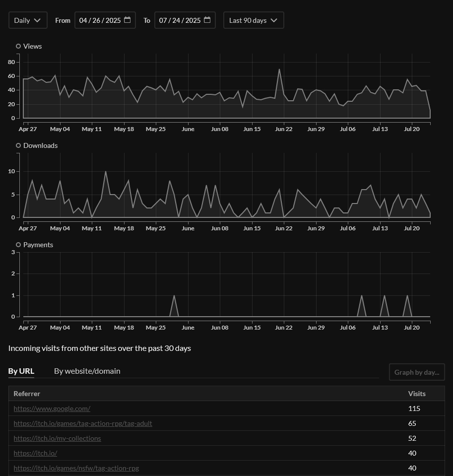Open the tag-action-rpg/tag-adult referrer link
The height and width of the screenshot is (476, 453).
point(83,423)
